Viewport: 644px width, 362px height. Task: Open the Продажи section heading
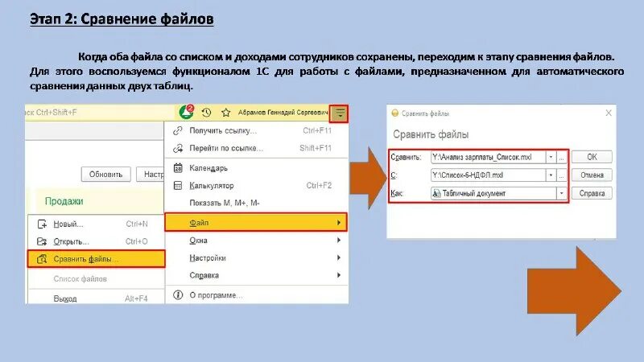(x=64, y=201)
